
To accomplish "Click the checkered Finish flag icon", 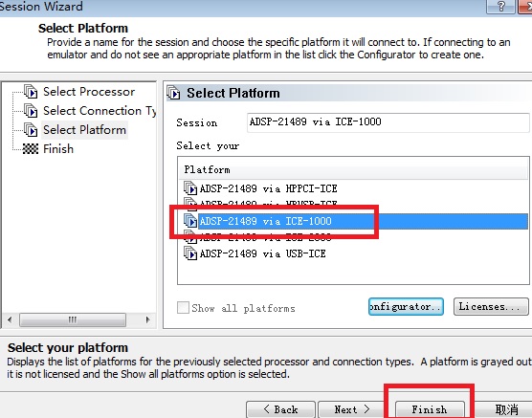I will [x=31, y=148].
